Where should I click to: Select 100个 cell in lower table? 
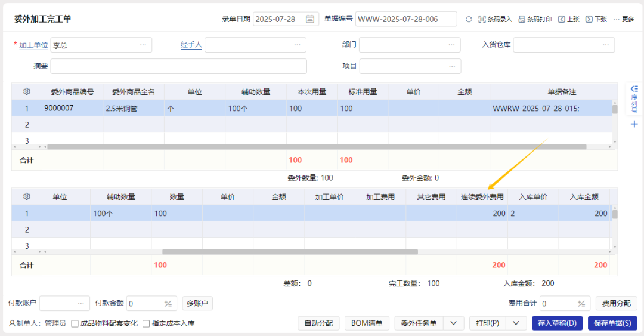point(120,214)
